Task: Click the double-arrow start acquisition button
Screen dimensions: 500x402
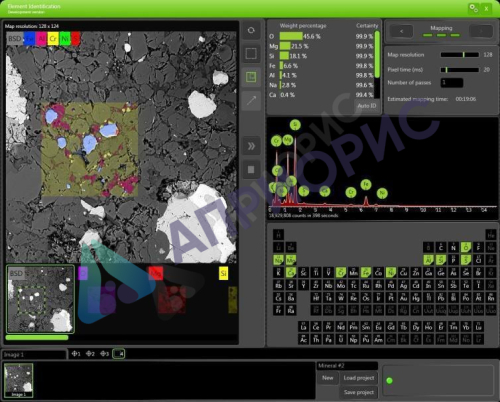Action: [x=251, y=146]
